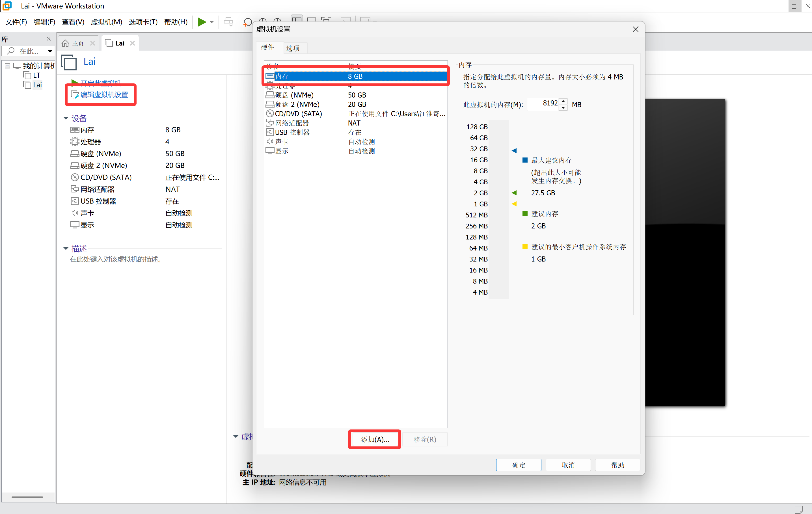Click the magnifier icon in library search

11,51
